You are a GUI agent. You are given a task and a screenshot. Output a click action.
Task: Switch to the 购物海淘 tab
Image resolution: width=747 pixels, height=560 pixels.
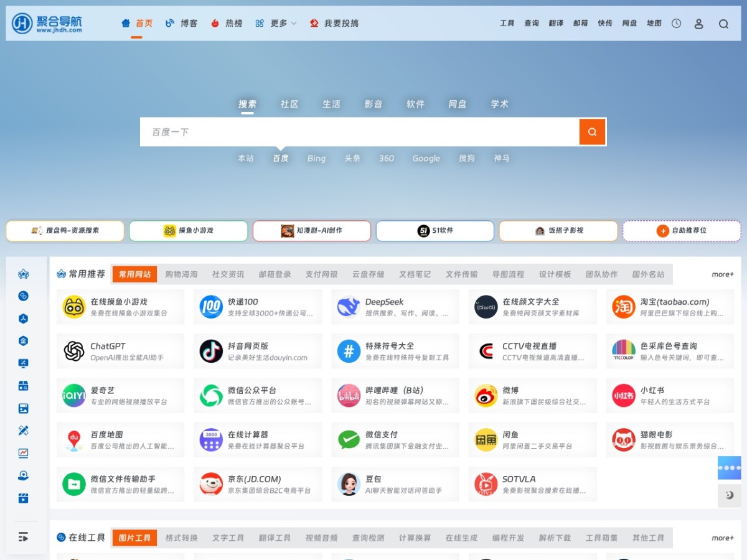pos(181,274)
